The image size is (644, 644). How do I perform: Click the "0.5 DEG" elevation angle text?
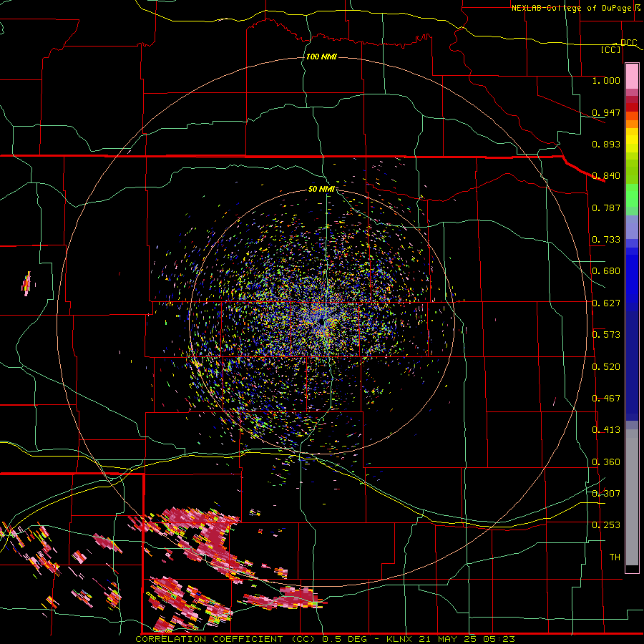344,639
